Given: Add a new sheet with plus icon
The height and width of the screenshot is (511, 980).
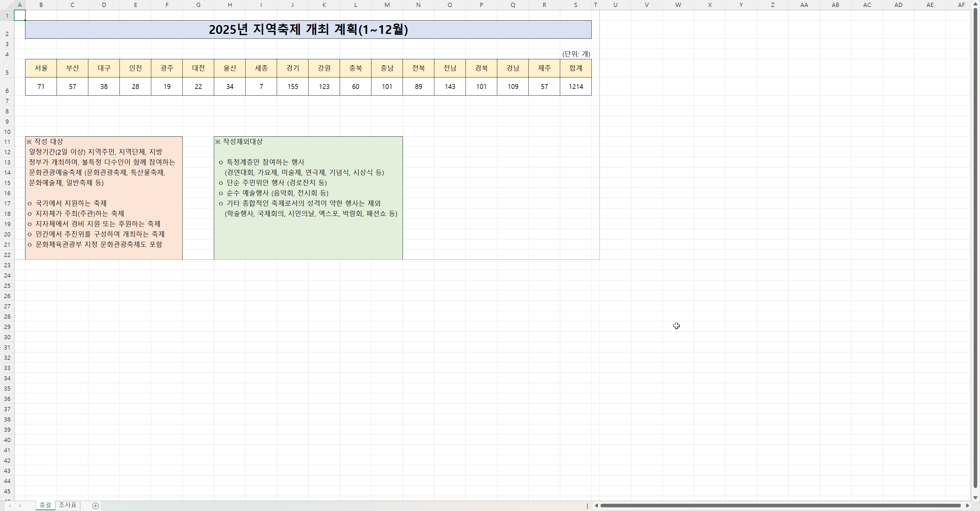Looking at the screenshot, I should 96,505.
